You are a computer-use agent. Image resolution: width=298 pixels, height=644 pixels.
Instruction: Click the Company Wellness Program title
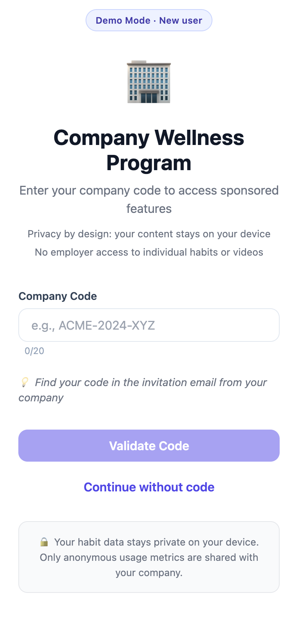149,150
